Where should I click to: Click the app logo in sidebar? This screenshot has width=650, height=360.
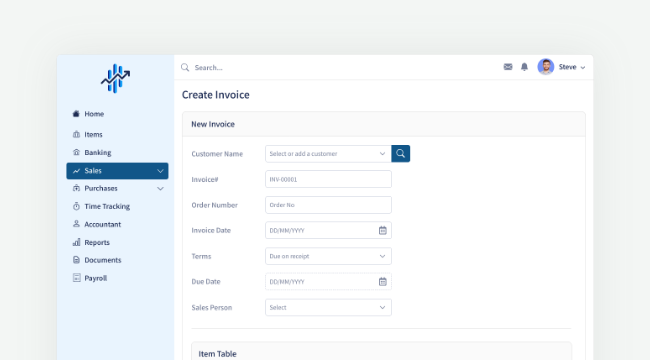click(116, 78)
